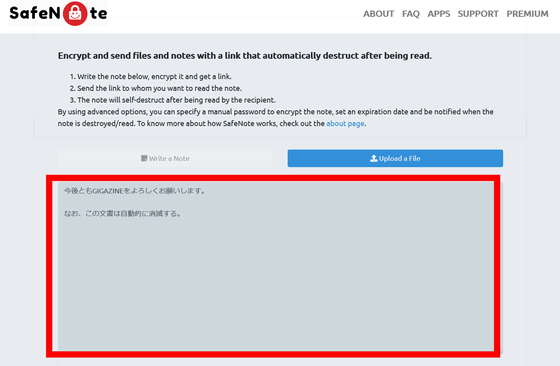Click the note icon beside Write a Note
This screenshot has width=560, height=366.
click(x=144, y=158)
